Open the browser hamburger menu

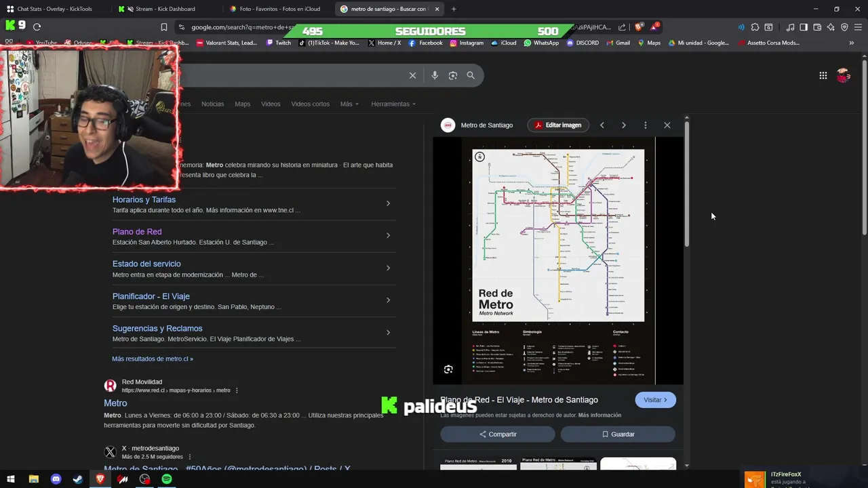[858, 27]
